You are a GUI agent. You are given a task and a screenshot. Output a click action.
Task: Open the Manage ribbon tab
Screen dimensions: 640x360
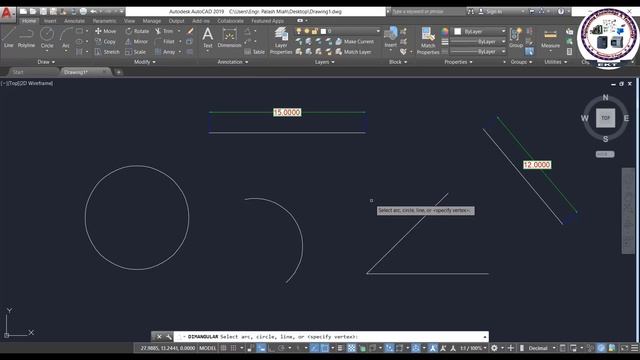(151, 21)
